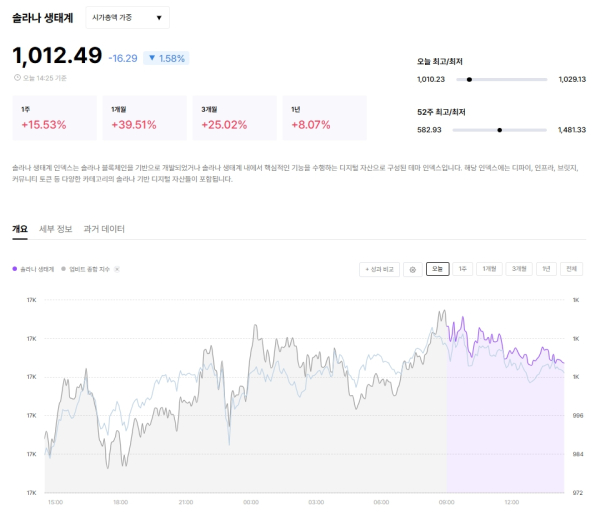Viewport: 600px width, 518px height.
Task: Open the 세부 정보 tab
Action: click(x=55, y=229)
